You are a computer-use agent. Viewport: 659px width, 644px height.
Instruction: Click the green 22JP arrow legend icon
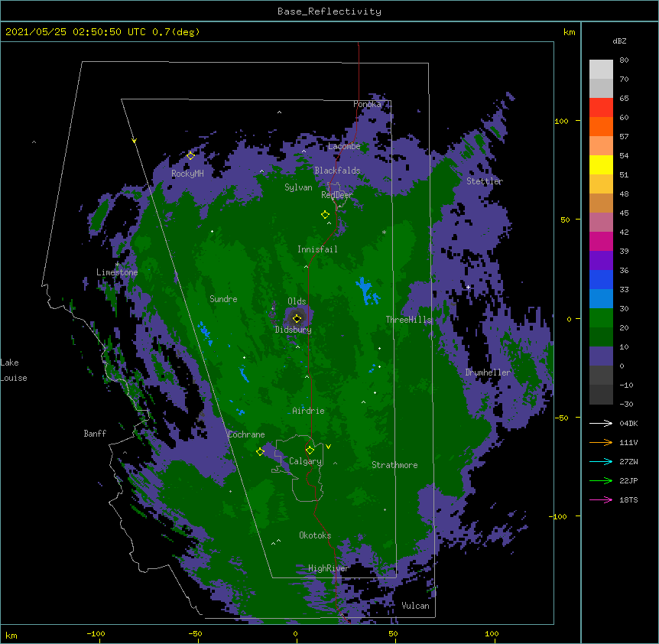(x=601, y=480)
